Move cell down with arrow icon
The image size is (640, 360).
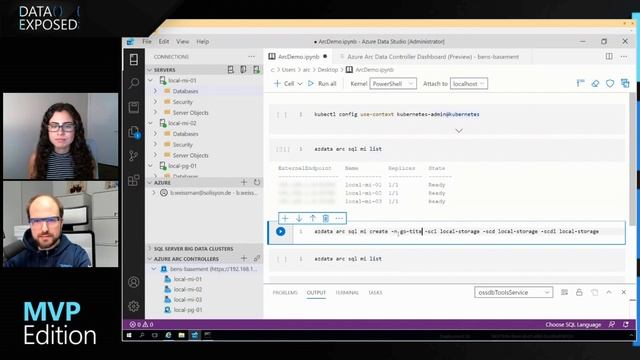(299, 218)
